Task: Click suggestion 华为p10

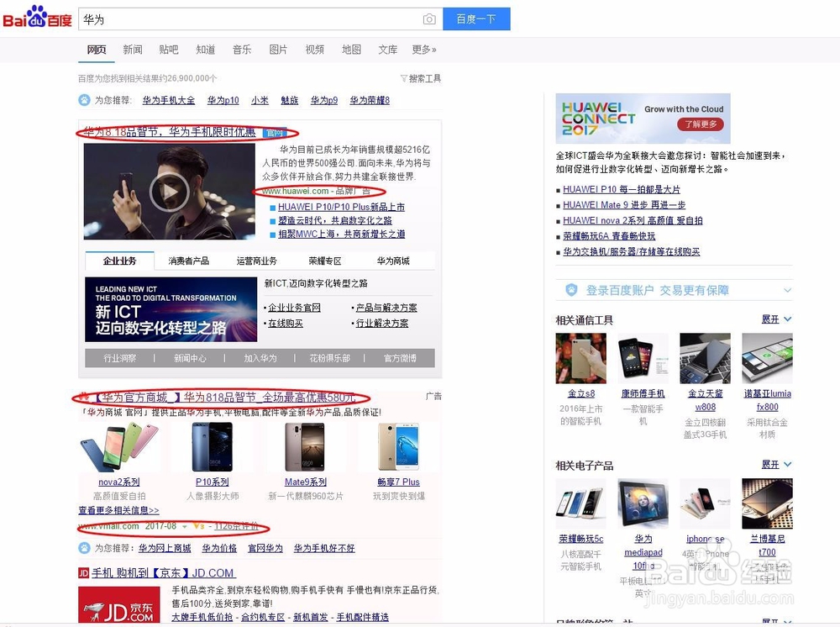Action: (223, 100)
